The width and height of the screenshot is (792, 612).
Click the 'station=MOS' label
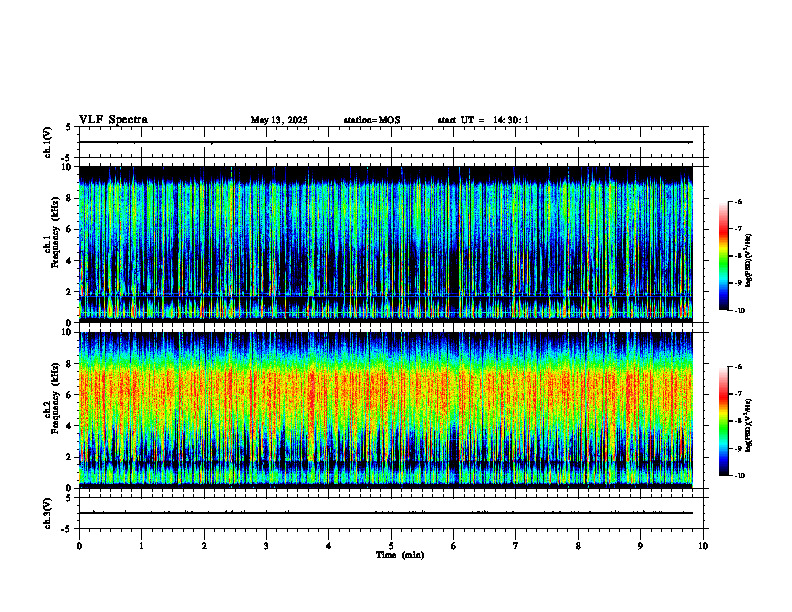coord(372,120)
